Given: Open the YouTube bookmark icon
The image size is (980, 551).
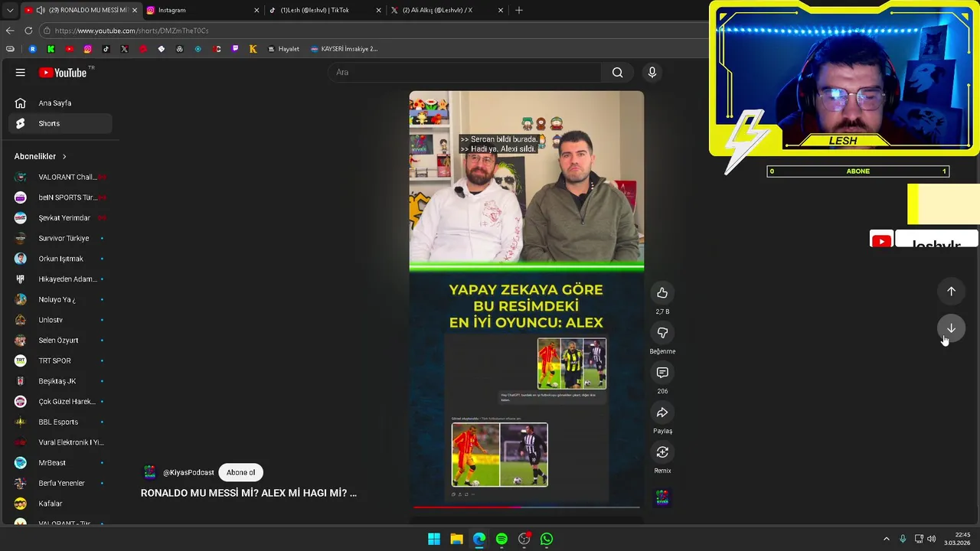Looking at the screenshot, I should [x=69, y=49].
